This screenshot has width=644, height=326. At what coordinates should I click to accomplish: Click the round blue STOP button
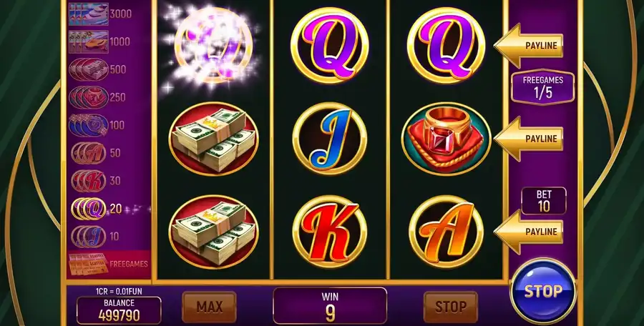(543, 291)
